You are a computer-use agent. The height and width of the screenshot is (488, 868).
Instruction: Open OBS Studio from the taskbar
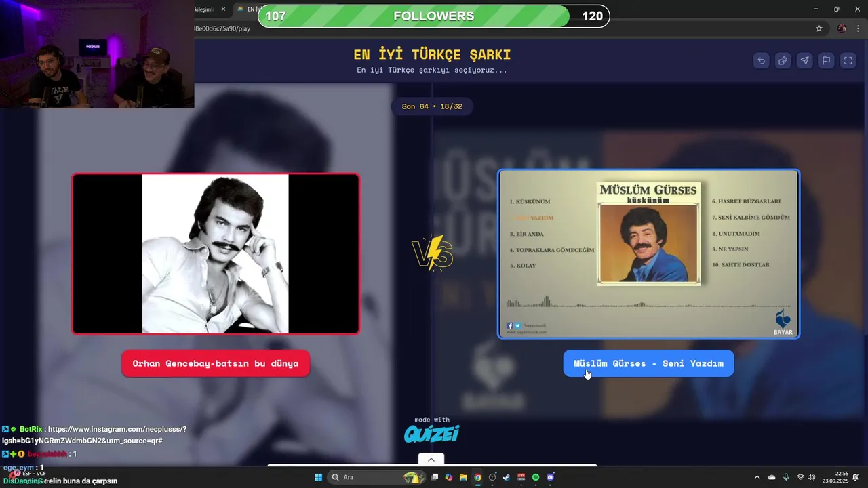492,477
